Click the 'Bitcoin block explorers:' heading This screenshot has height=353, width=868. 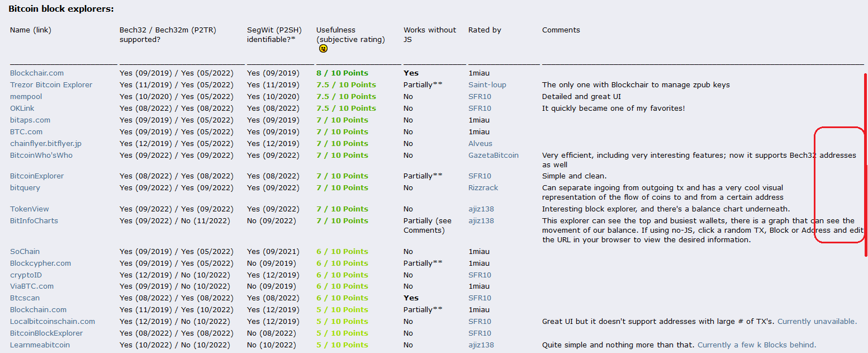61,9
